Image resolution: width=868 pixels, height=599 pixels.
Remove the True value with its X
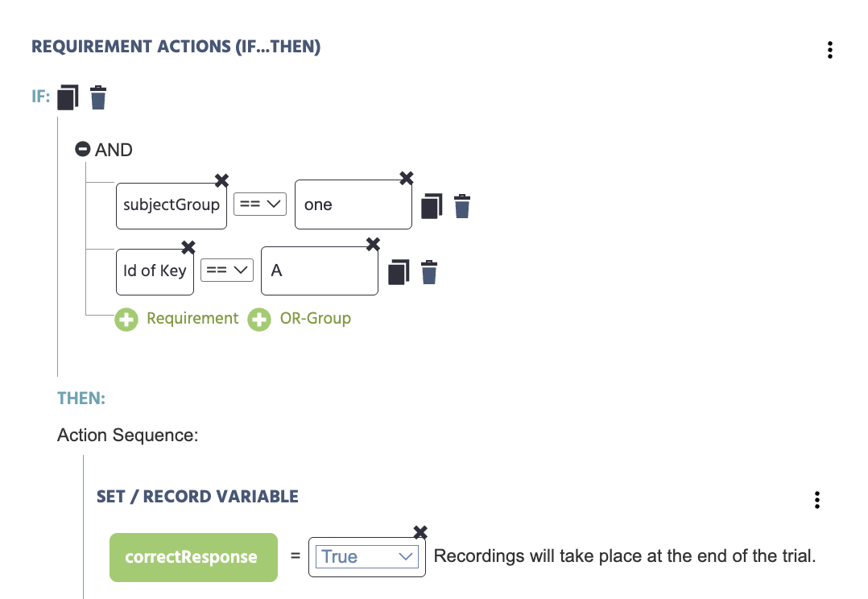(420, 531)
